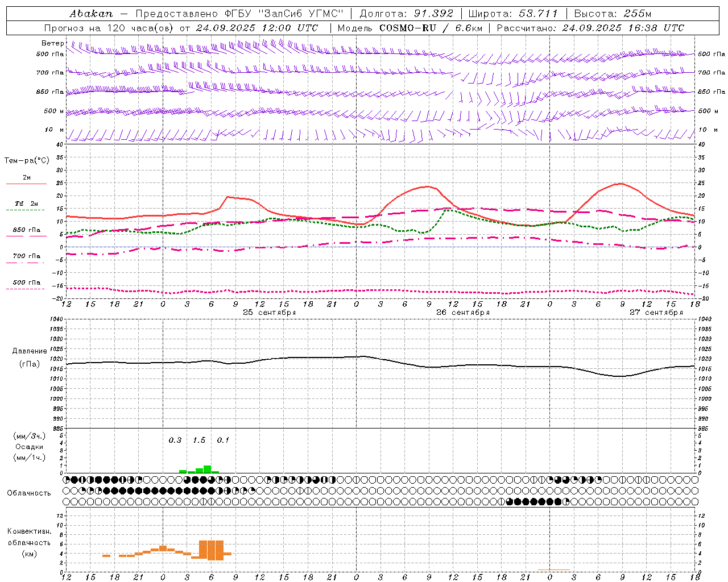
Task: Click the 'Долгота: 91.392' value
Action: click(407, 14)
